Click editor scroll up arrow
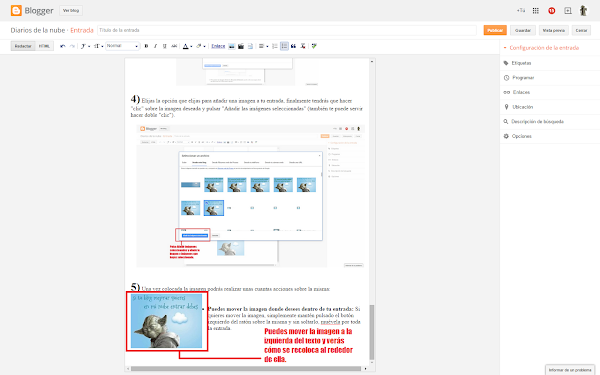Screen dimensions: 600x375 [x=372, y=61]
